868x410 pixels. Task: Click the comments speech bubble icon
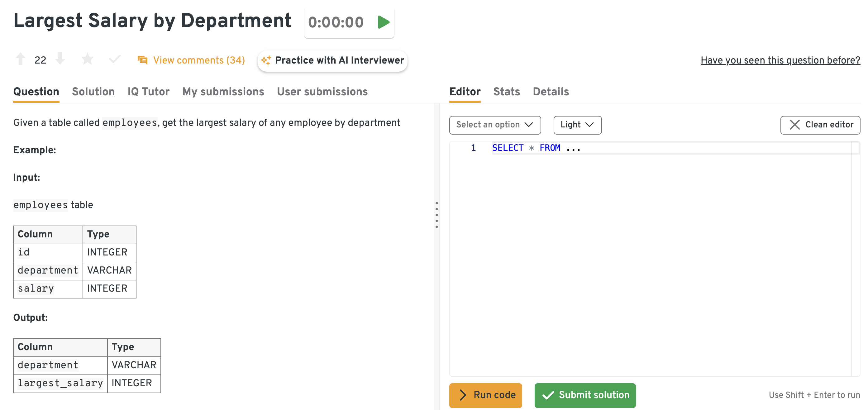142,60
